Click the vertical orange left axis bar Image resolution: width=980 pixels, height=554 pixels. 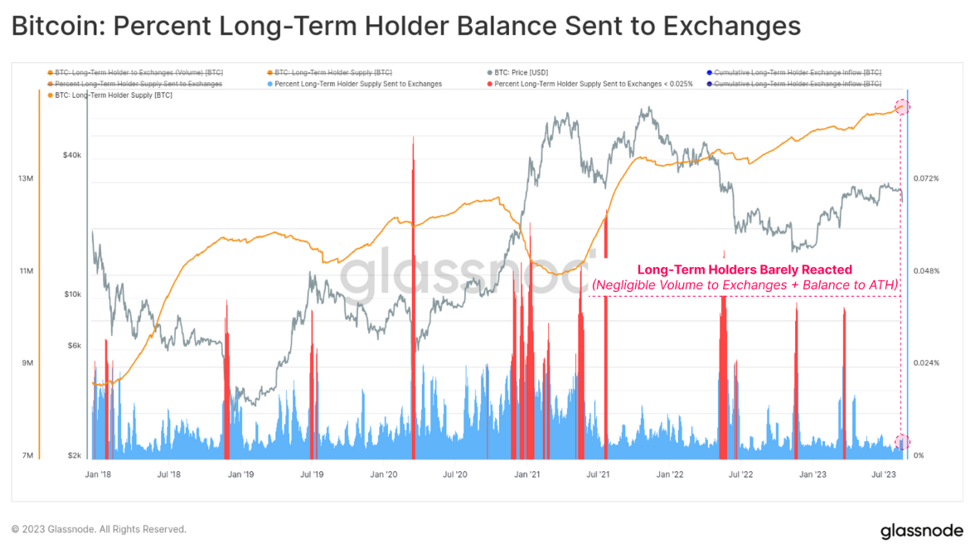40,274
